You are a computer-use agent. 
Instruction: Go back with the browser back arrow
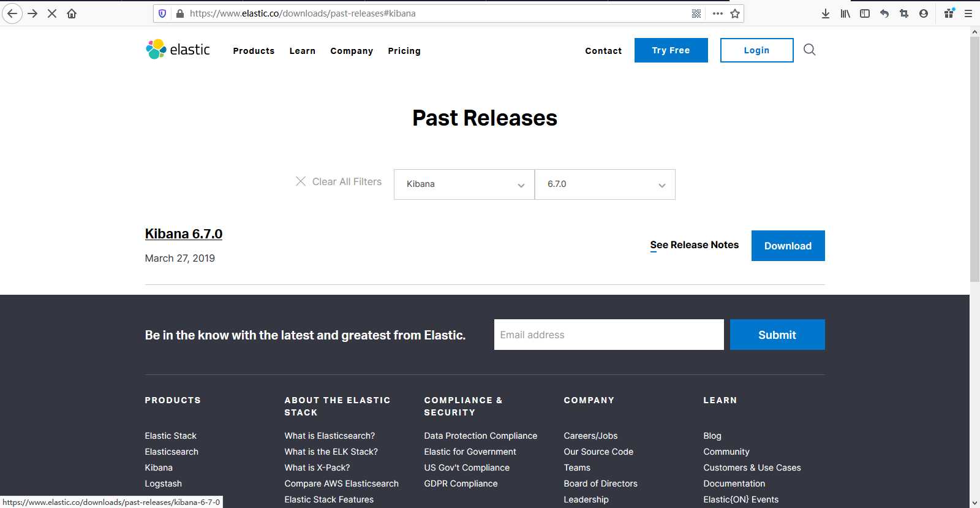click(12, 13)
